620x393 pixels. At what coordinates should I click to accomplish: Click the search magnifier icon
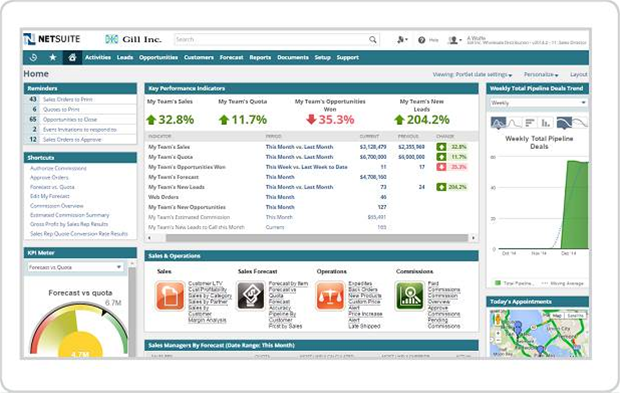(372, 40)
